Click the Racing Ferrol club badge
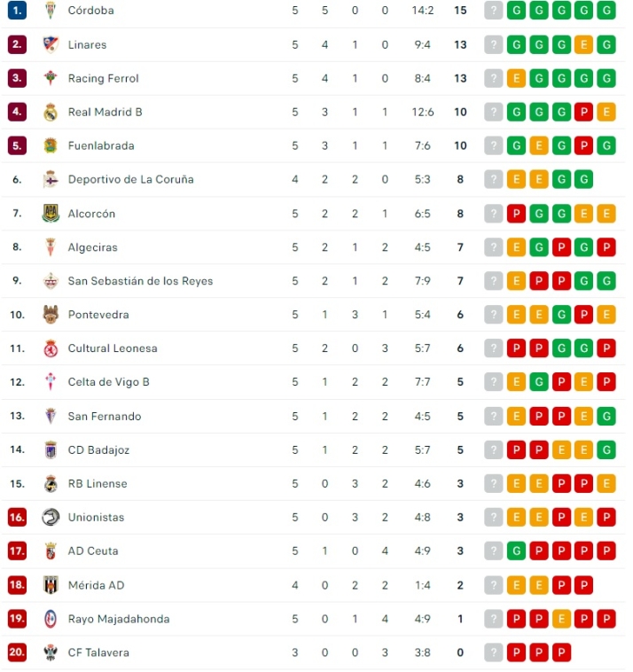633x672 pixels. (51, 78)
